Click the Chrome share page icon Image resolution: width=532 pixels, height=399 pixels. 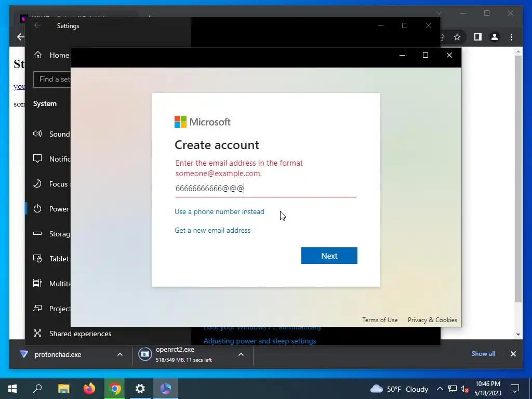pyautogui.click(x=442, y=37)
